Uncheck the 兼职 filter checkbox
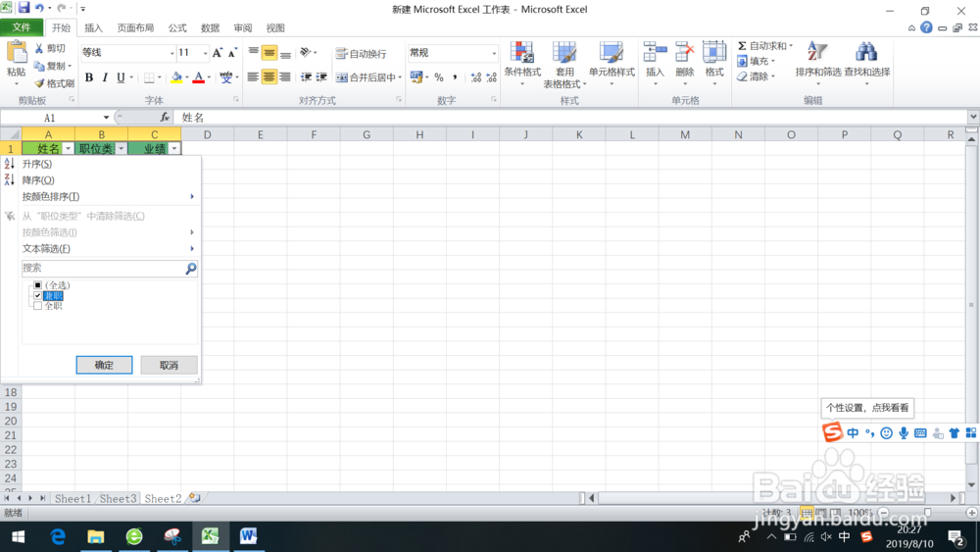Screen dimensions: 980x552 click(x=37, y=296)
